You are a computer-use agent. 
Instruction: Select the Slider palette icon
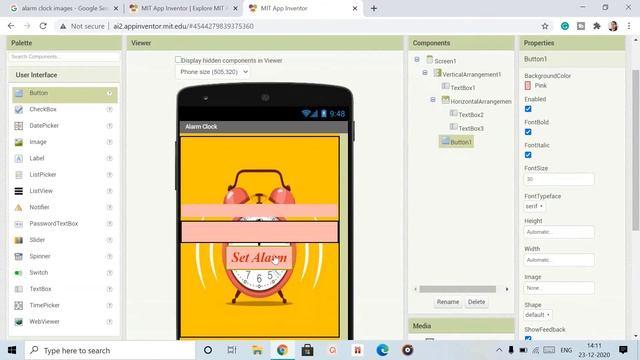[19, 240]
